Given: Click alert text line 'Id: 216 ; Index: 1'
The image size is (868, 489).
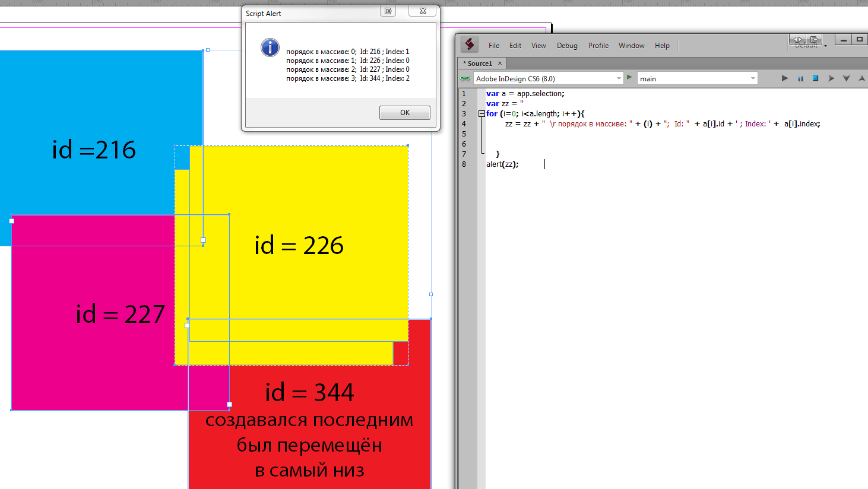Looking at the screenshot, I should click(348, 52).
